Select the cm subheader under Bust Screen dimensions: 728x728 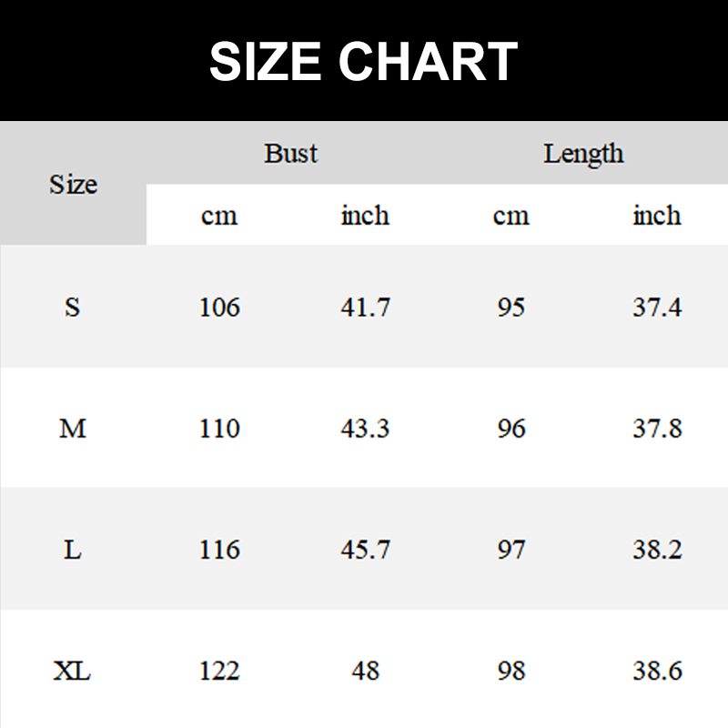pyautogui.click(x=219, y=216)
